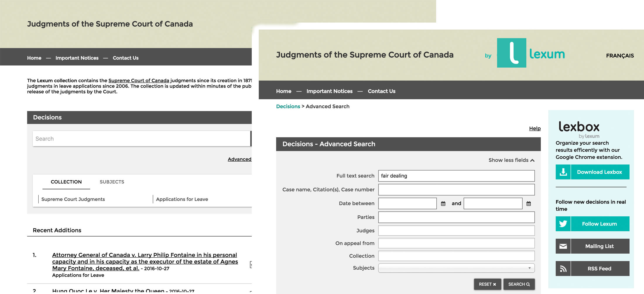Viewport: 644px width, 294px height.
Task: Click the Lexum logo icon
Action: [x=511, y=53]
